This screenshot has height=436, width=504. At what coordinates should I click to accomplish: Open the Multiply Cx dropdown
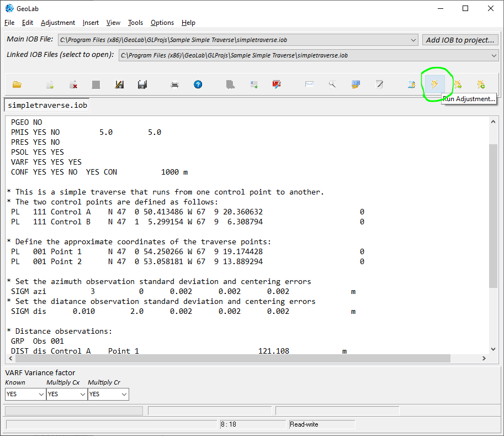click(x=83, y=394)
